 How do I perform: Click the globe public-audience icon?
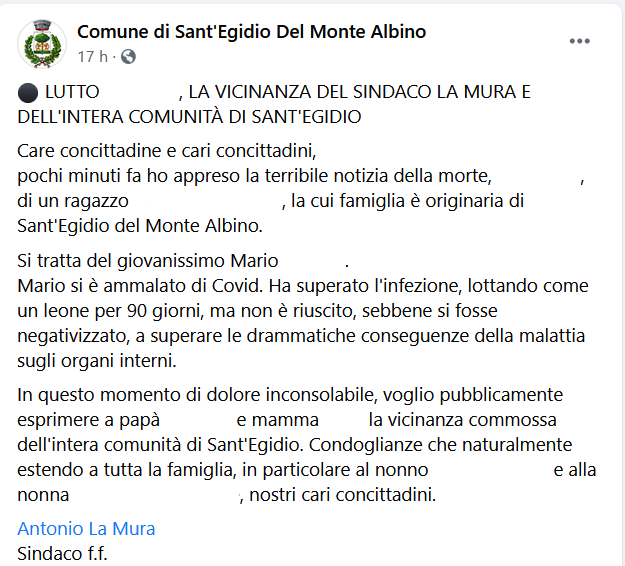[128, 56]
